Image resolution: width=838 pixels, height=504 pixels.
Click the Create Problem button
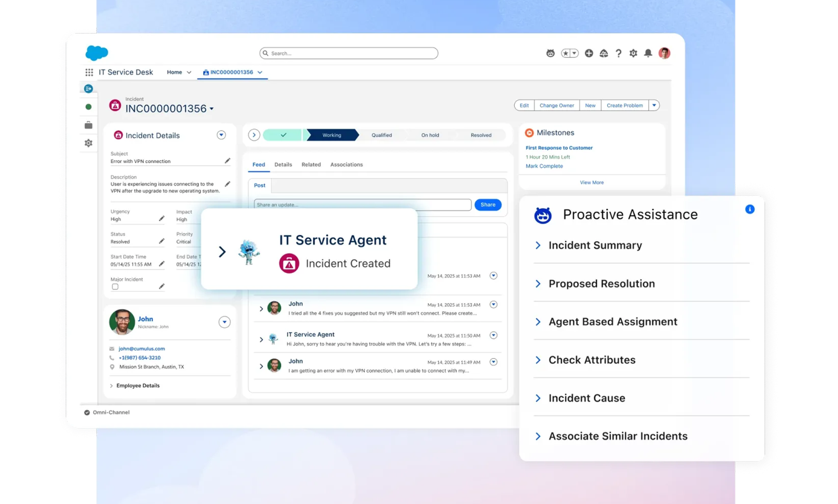(625, 106)
